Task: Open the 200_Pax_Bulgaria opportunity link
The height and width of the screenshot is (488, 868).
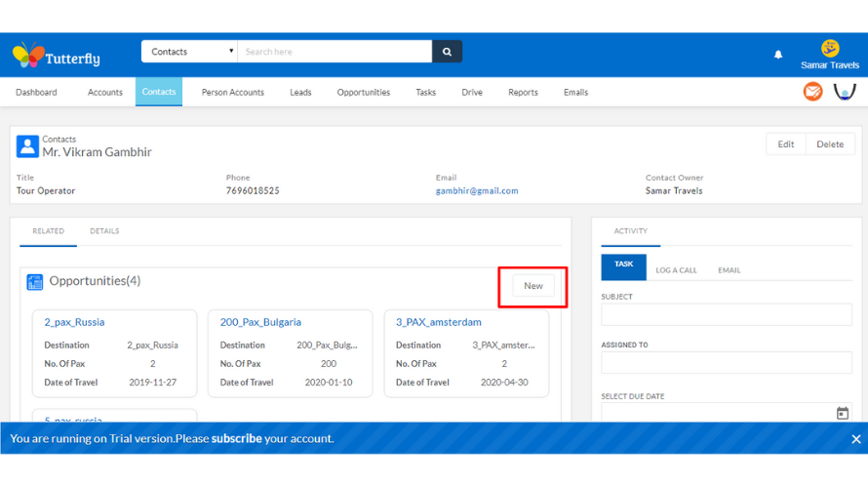Action: pyautogui.click(x=260, y=322)
